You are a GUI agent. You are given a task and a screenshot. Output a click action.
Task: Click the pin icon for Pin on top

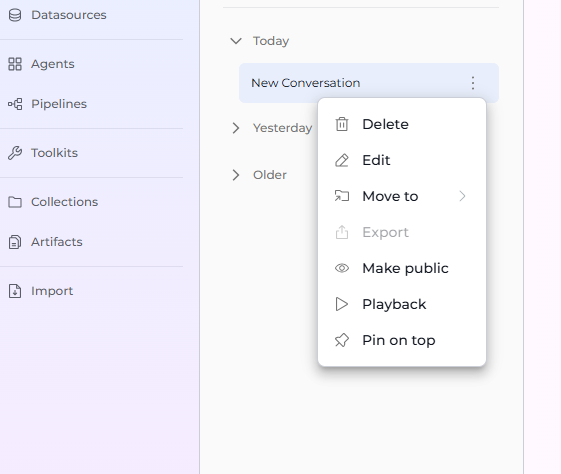(x=342, y=340)
